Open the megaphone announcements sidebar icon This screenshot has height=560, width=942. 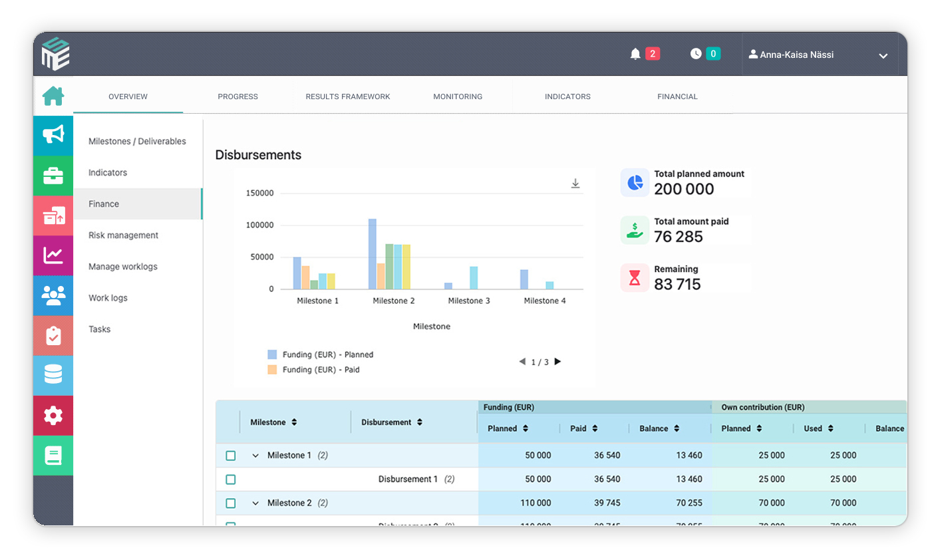53,135
